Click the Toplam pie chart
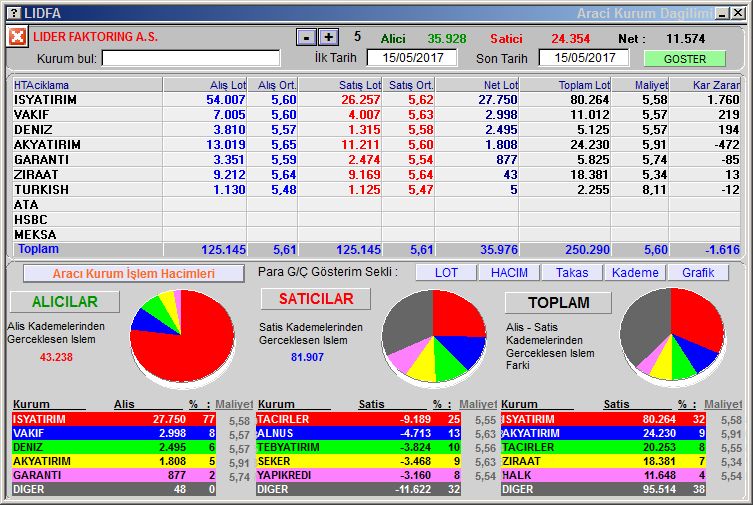The height and width of the screenshot is (505, 753). tap(672, 335)
